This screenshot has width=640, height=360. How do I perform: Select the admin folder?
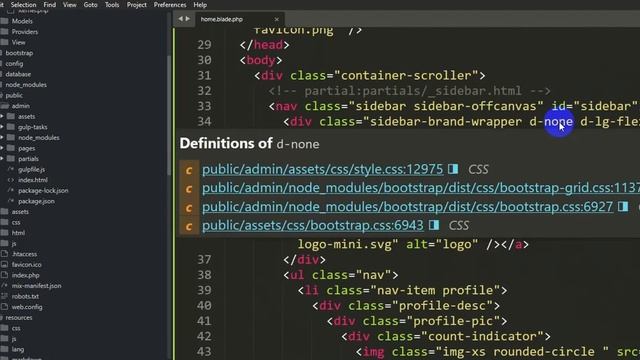(20, 106)
